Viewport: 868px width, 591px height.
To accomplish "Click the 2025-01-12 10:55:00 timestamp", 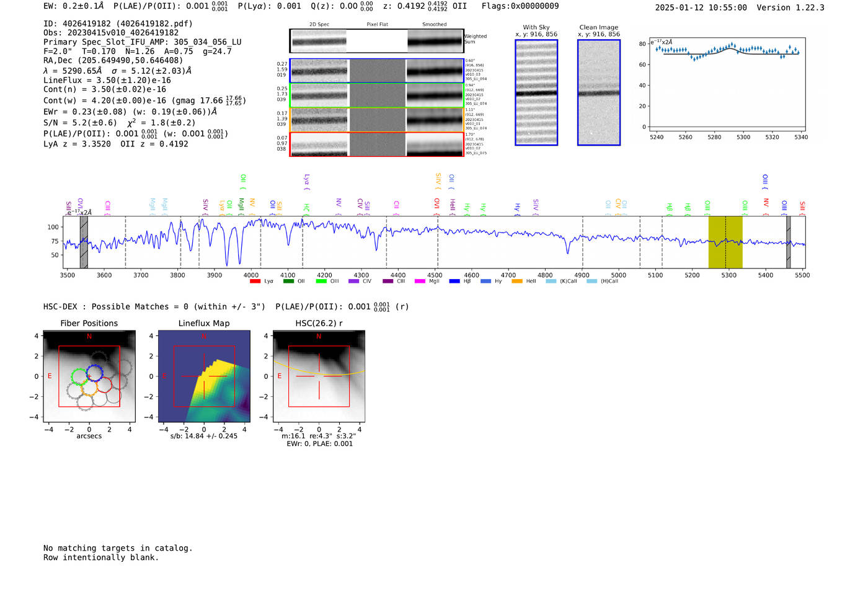I will click(701, 7).
